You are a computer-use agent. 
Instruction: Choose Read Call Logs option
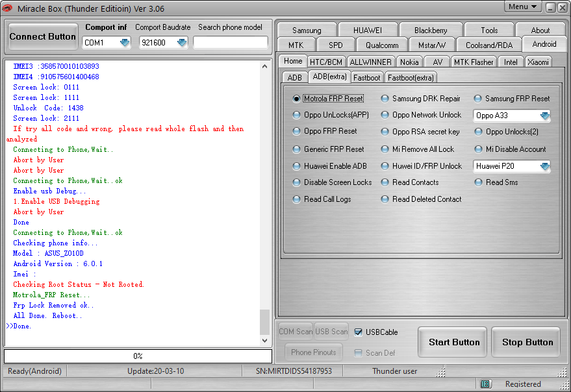click(322, 199)
